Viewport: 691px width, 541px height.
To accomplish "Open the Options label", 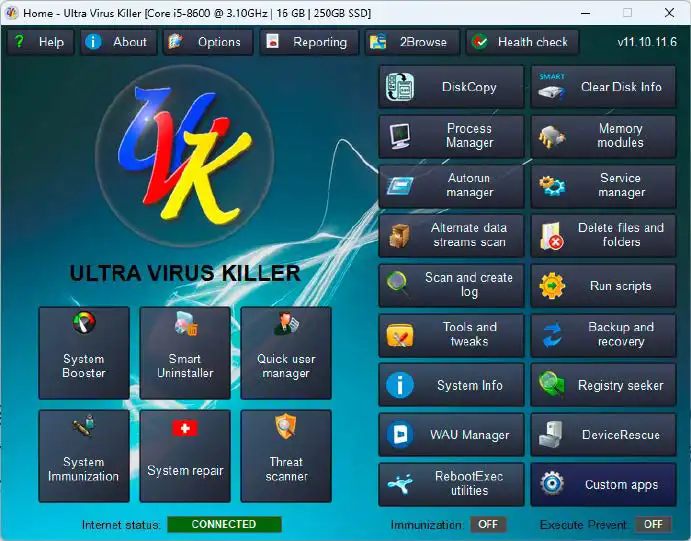I will tap(219, 42).
